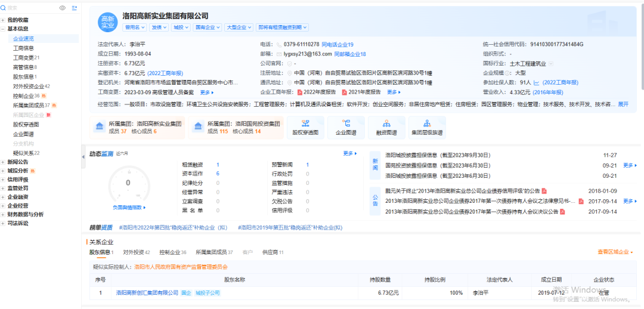The image size is (644, 309).
Task: Click the round 高新实业 company logo
Action: tap(107, 23)
